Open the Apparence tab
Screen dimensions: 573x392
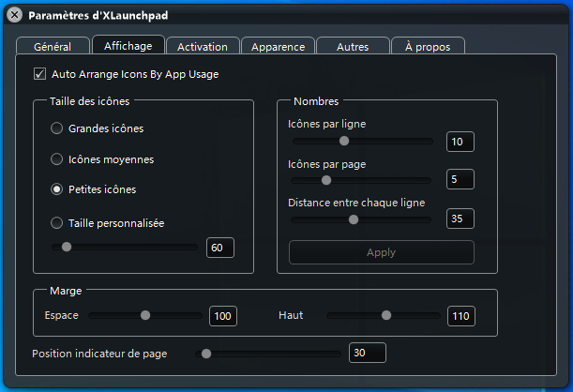(x=278, y=46)
